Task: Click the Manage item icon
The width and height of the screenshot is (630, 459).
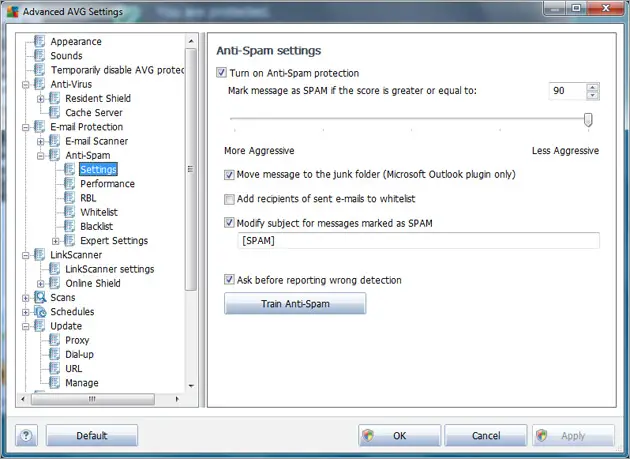Action: pos(54,383)
